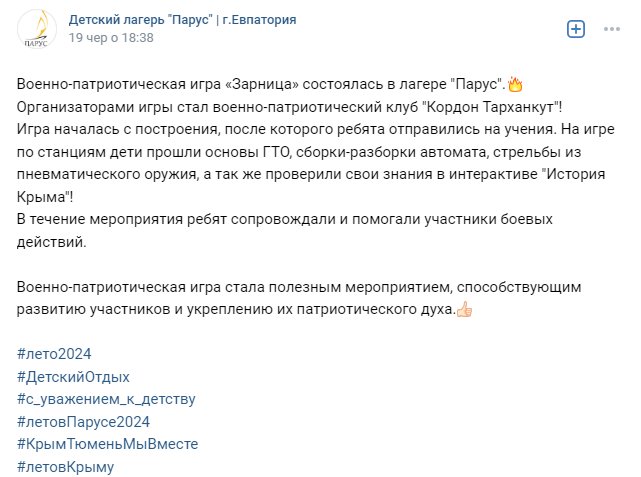This screenshot has height=477, width=641.
Task: Click the line "В течение мероприятия ребят сопровождали"
Action: coord(285,219)
